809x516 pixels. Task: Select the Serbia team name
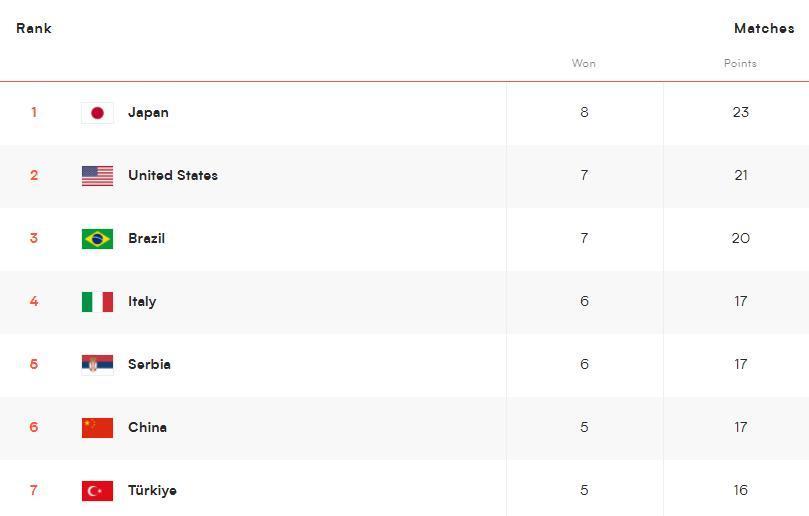[x=149, y=364]
